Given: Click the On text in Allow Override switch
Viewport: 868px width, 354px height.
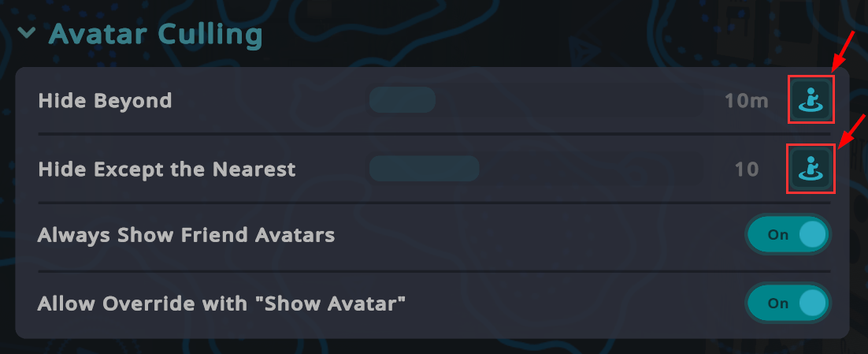Looking at the screenshot, I should [778, 303].
